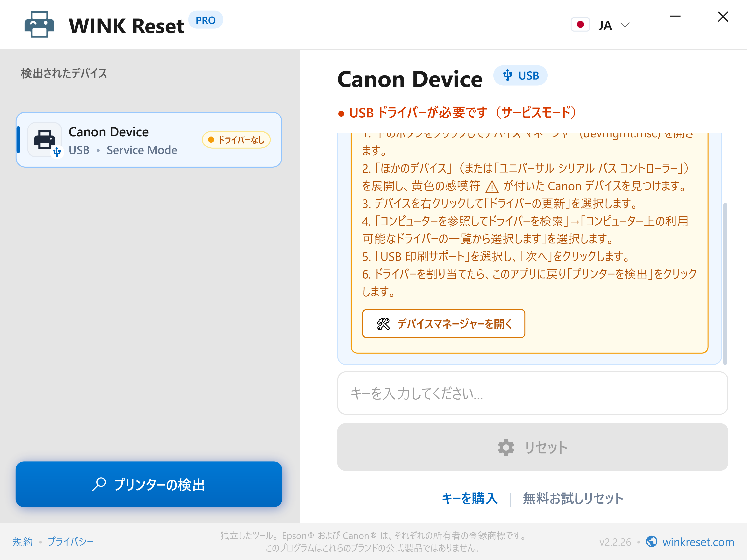Screen dimensions: 747x560
Task: Open device manager via デバイスマネージャーを開く button
Action: click(x=443, y=324)
